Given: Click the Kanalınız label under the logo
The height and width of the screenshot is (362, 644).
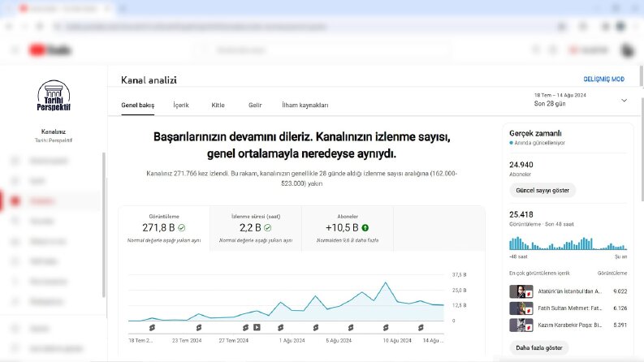Looking at the screenshot, I should (54, 131).
